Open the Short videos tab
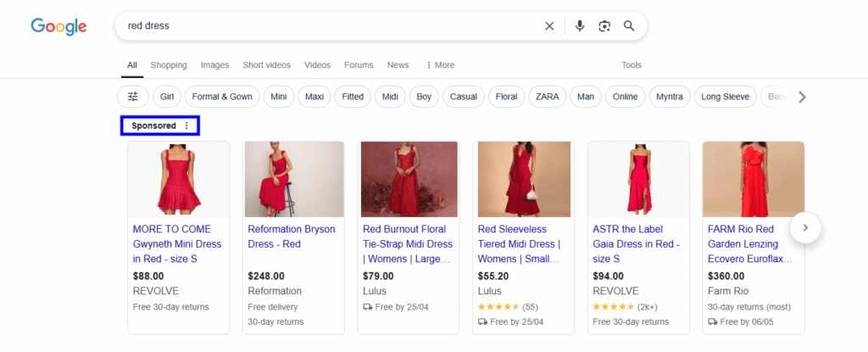 coord(266,64)
